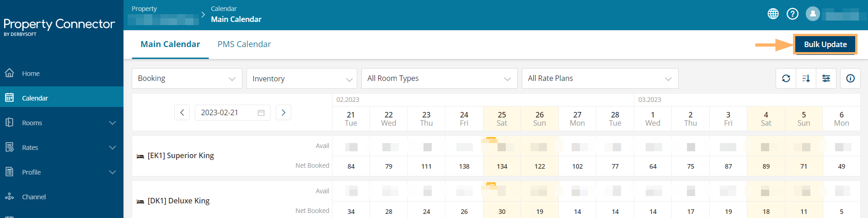Viewport: 868px width, 218px height.
Task: Click the Calendar sidebar icon
Action: pyautogui.click(x=9, y=97)
